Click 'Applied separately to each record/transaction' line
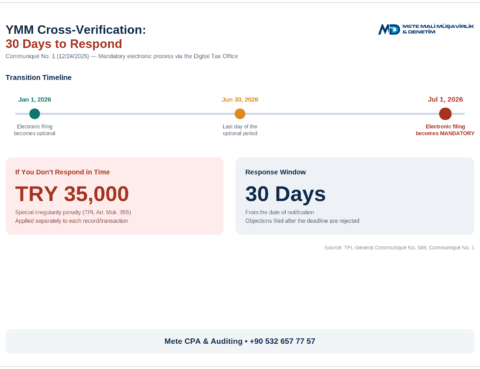Image resolution: width=480 pixels, height=369 pixels. point(71,221)
